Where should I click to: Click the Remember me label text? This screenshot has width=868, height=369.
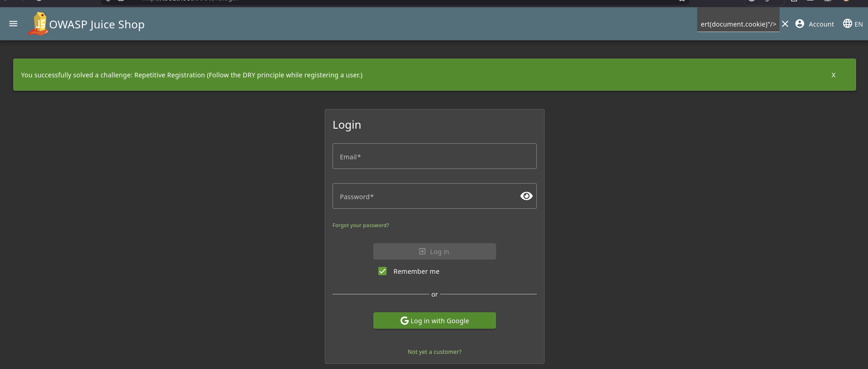pyautogui.click(x=416, y=271)
